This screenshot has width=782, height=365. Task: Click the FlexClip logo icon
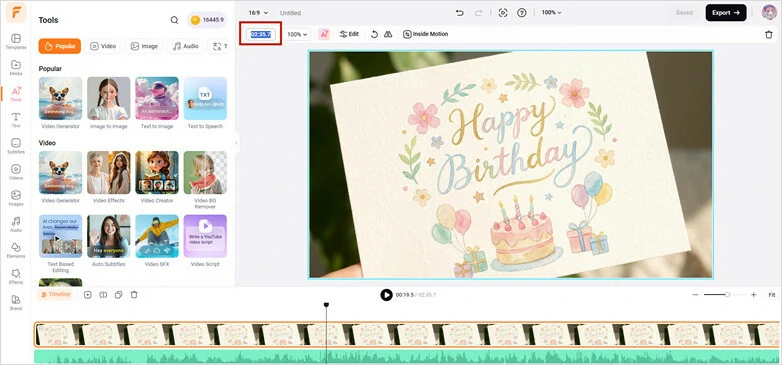pyautogui.click(x=16, y=12)
